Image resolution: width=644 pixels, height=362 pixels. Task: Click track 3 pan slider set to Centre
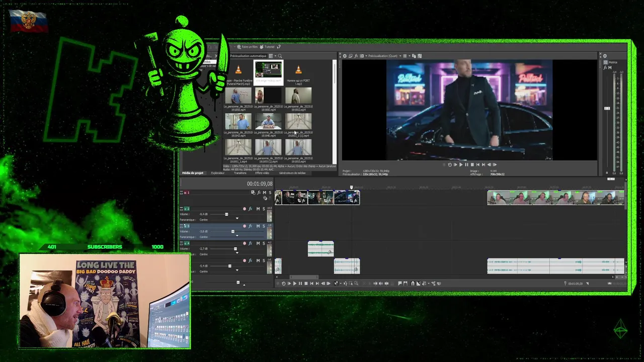pyautogui.click(x=237, y=236)
